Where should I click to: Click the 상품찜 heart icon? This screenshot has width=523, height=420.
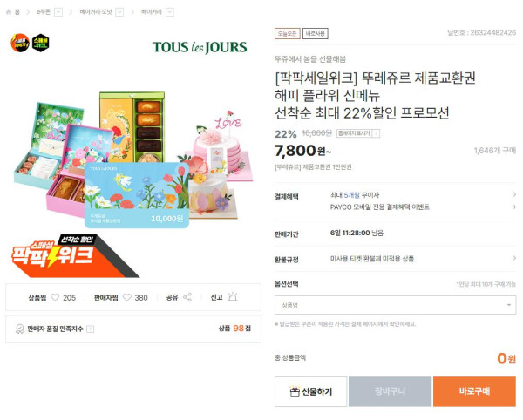coord(55,297)
